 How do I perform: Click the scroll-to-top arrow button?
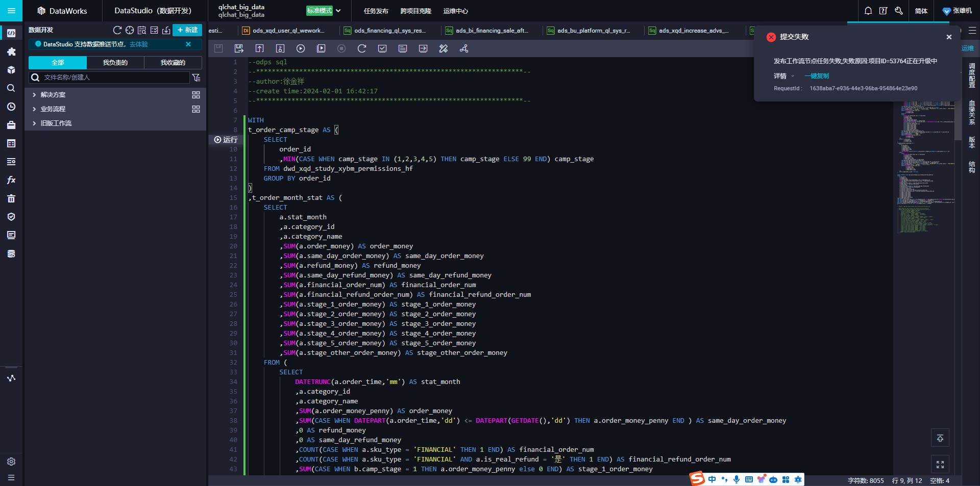pos(940,438)
